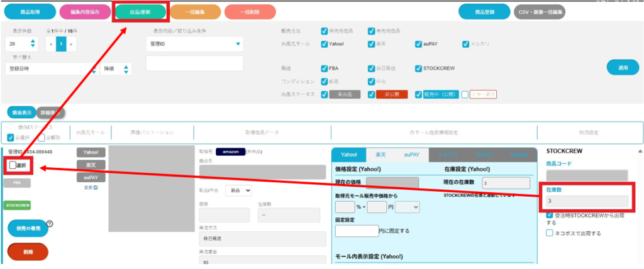The image size is (644, 269).
Task: Switch to the auPAY mall settings tab
Action: click(412, 154)
